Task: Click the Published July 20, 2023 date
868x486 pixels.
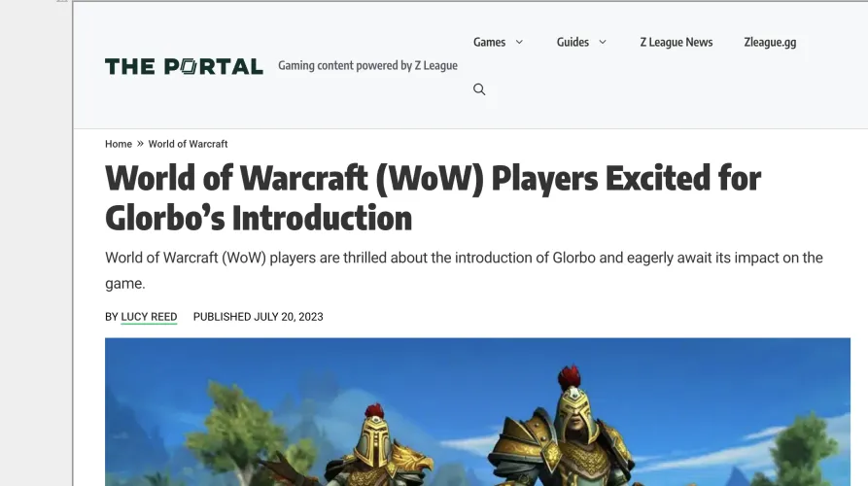Action: 258,317
